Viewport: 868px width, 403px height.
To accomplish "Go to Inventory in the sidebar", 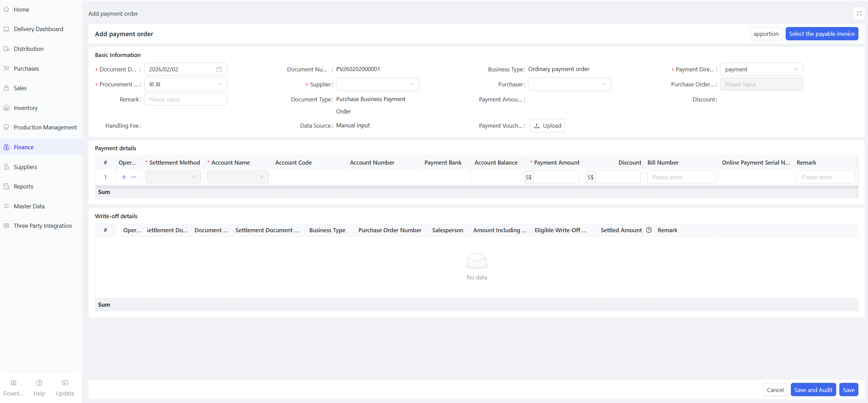I will coord(26,108).
